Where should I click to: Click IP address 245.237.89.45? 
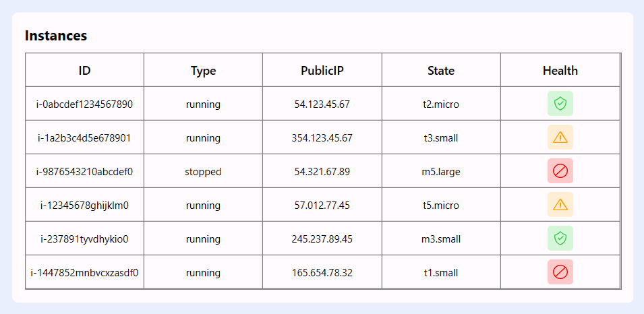[322, 239]
